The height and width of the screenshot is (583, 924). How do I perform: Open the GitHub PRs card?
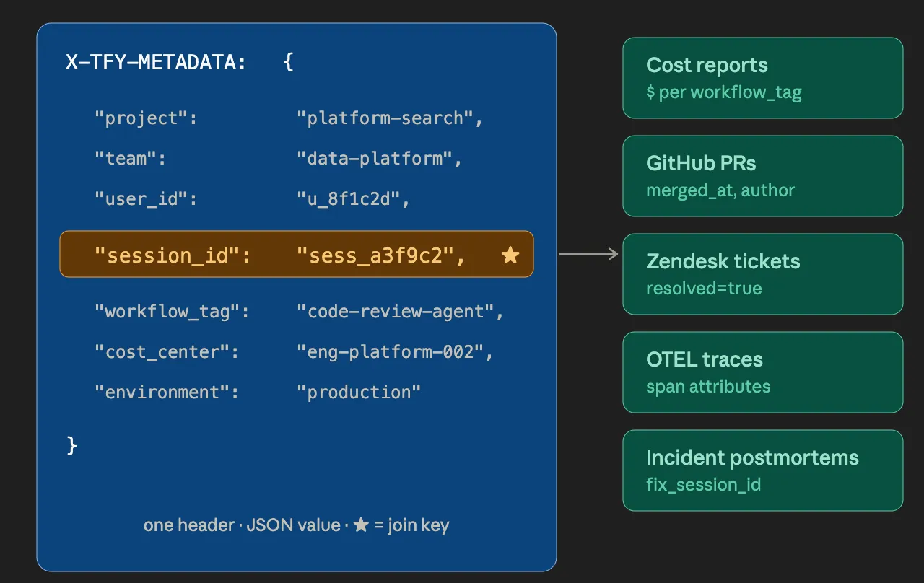[x=763, y=176]
